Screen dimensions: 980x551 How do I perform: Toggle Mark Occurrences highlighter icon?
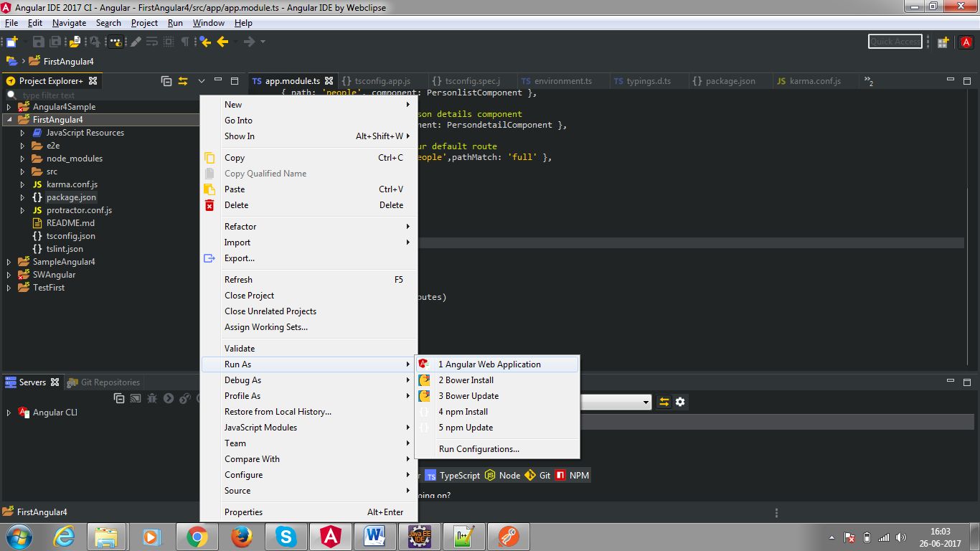click(x=136, y=42)
